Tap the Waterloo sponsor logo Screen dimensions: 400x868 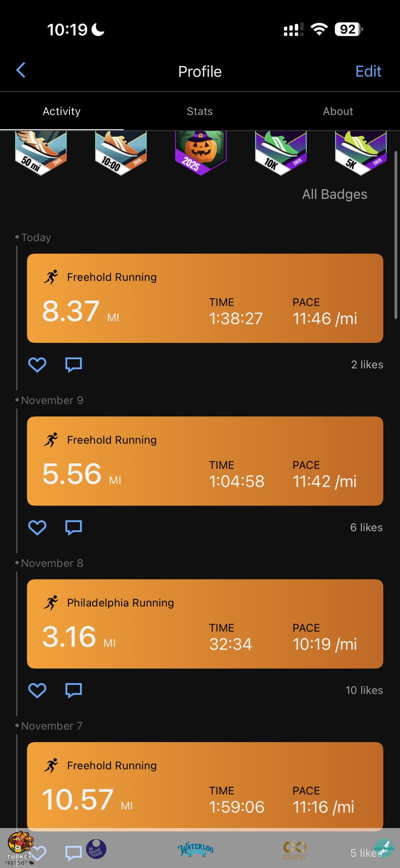(x=196, y=849)
